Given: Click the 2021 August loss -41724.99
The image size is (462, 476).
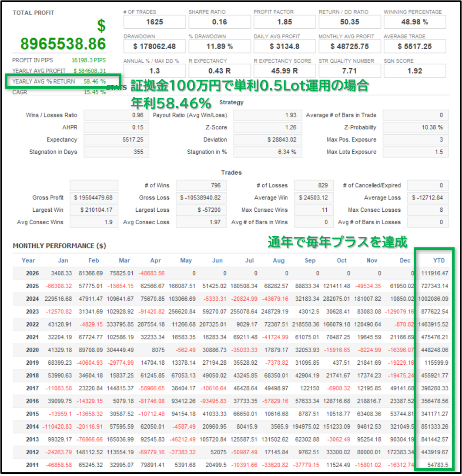Looking at the screenshot, I should coord(275,337).
